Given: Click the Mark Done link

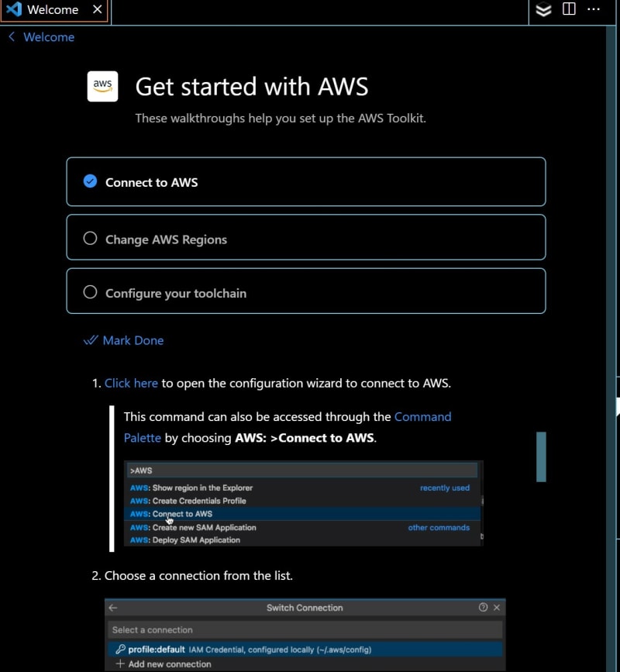Looking at the screenshot, I should click(x=133, y=340).
